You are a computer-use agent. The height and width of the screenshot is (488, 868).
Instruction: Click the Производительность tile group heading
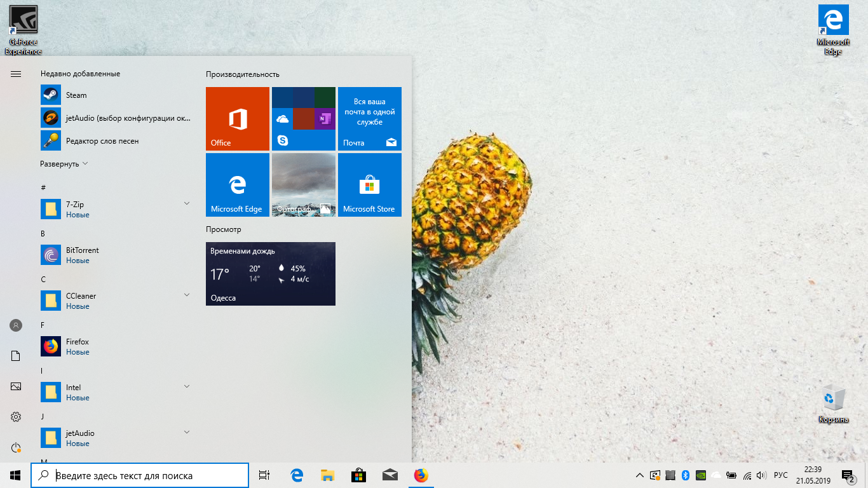pos(243,74)
